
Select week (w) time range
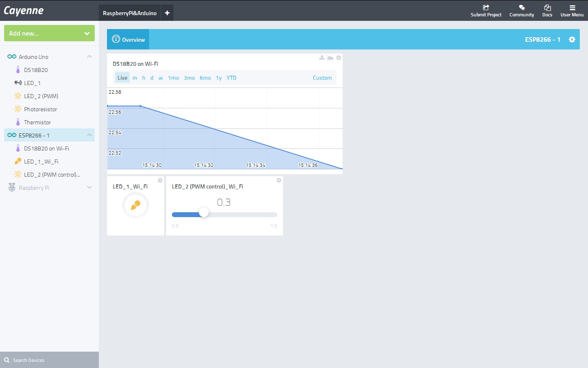(x=160, y=78)
